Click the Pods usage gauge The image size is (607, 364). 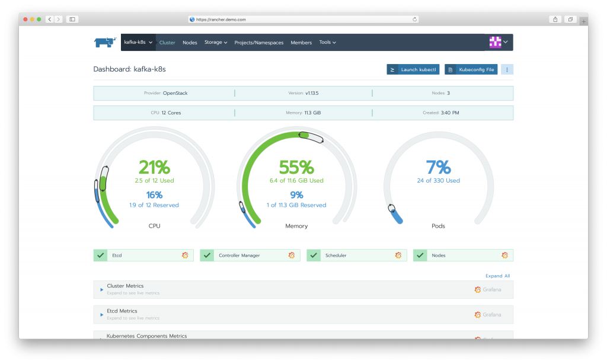[439, 179]
